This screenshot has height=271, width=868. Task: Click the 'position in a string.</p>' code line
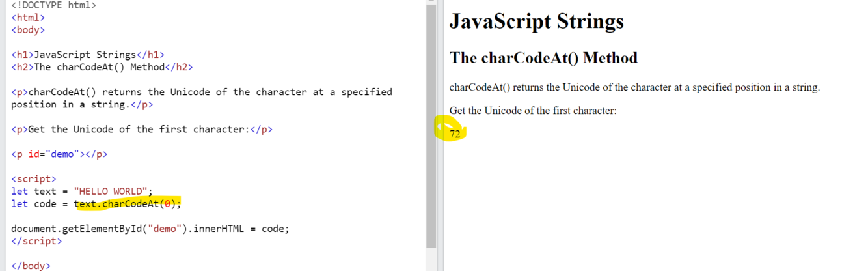[82, 104]
